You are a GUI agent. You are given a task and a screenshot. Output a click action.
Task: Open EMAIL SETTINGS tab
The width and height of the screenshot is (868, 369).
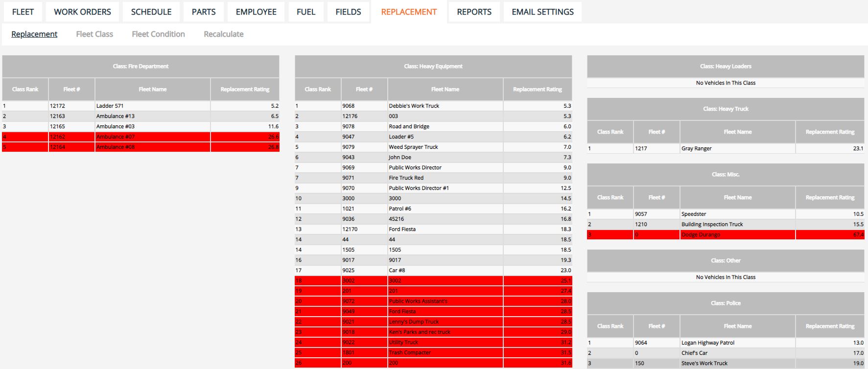[x=542, y=12]
